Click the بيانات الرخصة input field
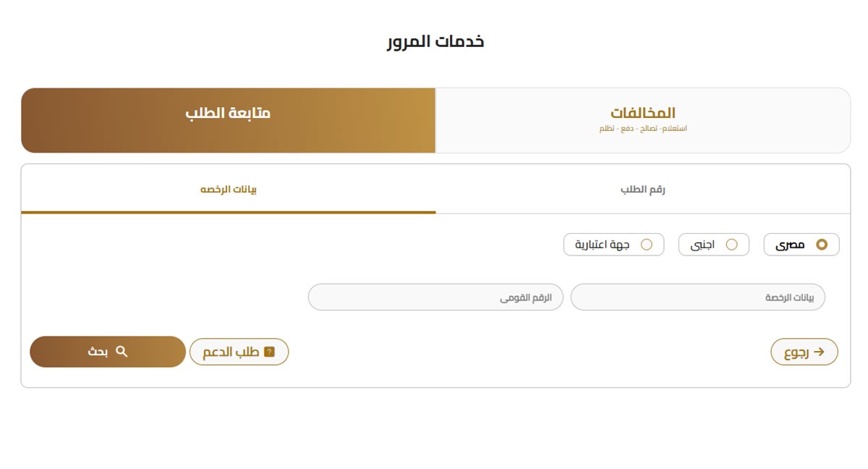This screenshot has width=868, height=469. pos(698,297)
